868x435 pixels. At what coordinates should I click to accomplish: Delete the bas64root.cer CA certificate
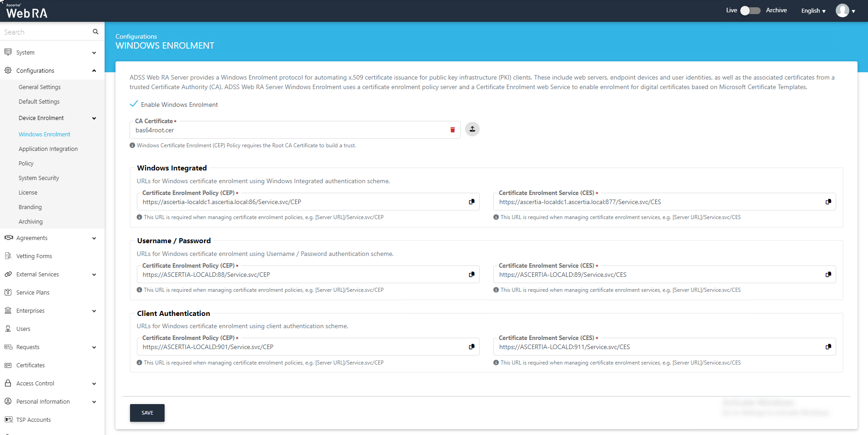[x=452, y=130]
